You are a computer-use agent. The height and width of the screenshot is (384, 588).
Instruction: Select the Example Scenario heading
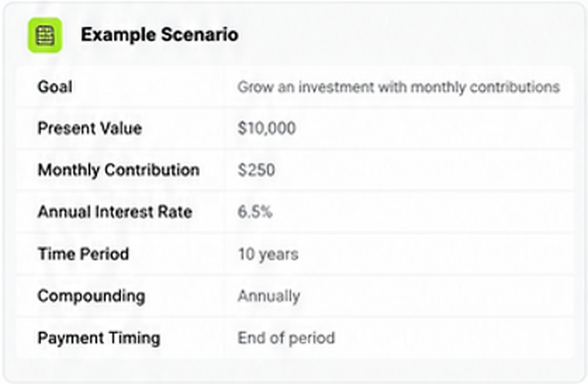pyautogui.click(x=160, y=35)
